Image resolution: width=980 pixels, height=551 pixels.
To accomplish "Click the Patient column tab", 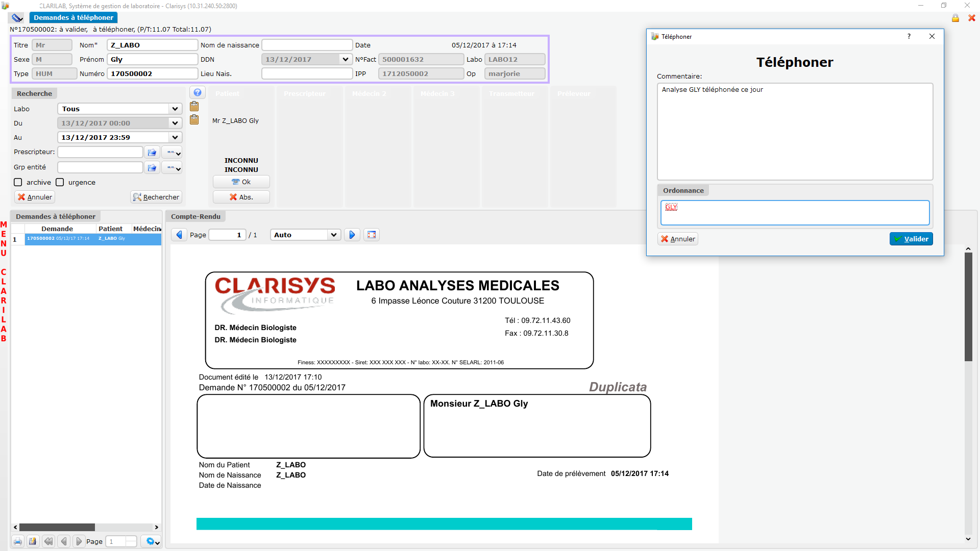I will [x=227, y=93].
